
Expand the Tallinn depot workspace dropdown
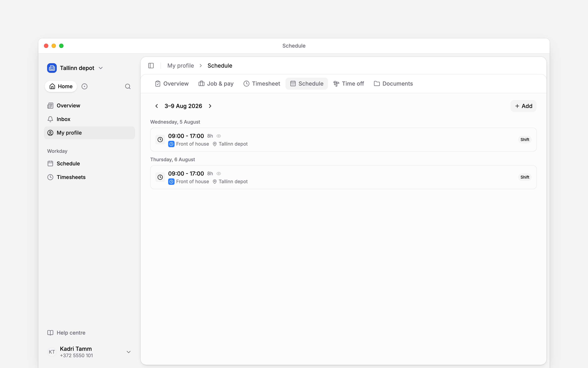tap(101, 68)
